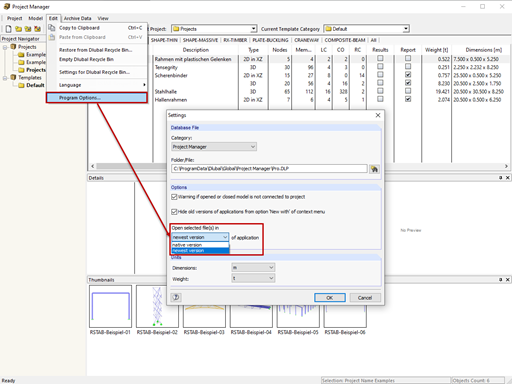This screenshot has height=384, width=512.
Task: Expand the Language submenu
Action: (x=97, y=85)
